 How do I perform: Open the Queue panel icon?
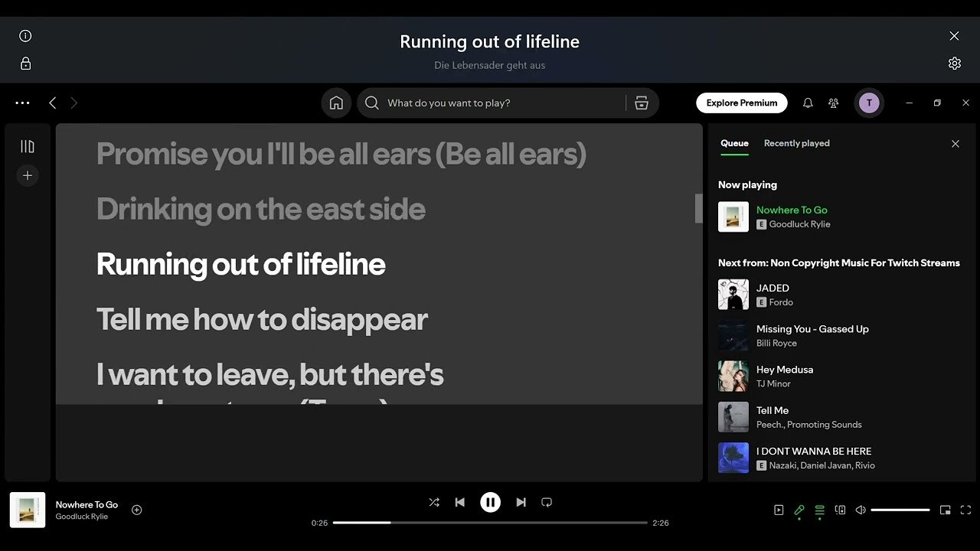[819, 510]
